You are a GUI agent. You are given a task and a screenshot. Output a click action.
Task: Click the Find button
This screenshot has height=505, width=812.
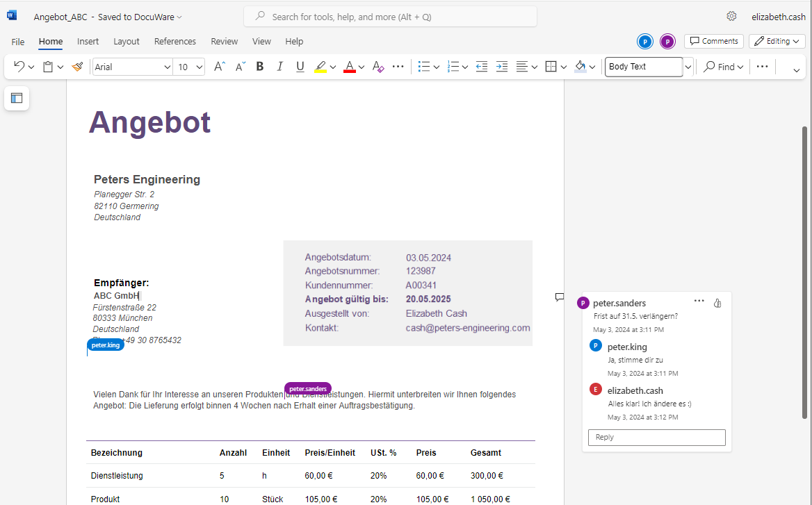(x=722, y=67)
